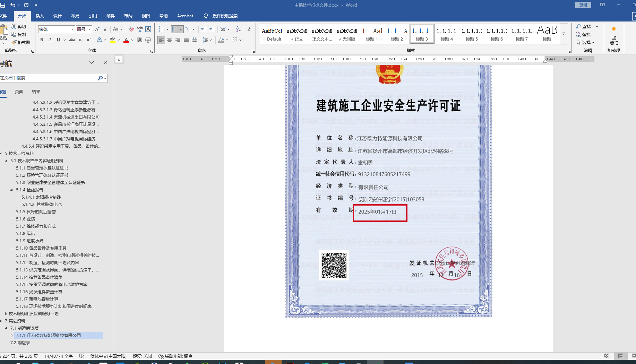The image size is (636, 364).
Task: Toggle the bullet list button
Action: [x=161, y=29]
